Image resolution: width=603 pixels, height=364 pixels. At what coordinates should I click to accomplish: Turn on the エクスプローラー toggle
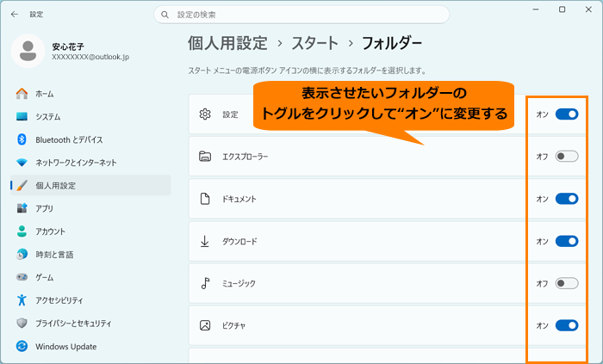(x=567, y=157)
